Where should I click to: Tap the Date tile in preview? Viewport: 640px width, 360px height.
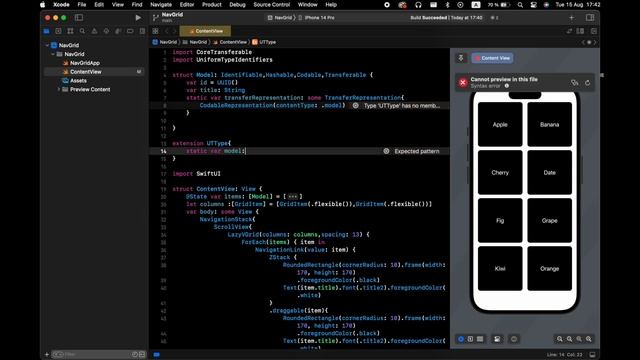549,173
